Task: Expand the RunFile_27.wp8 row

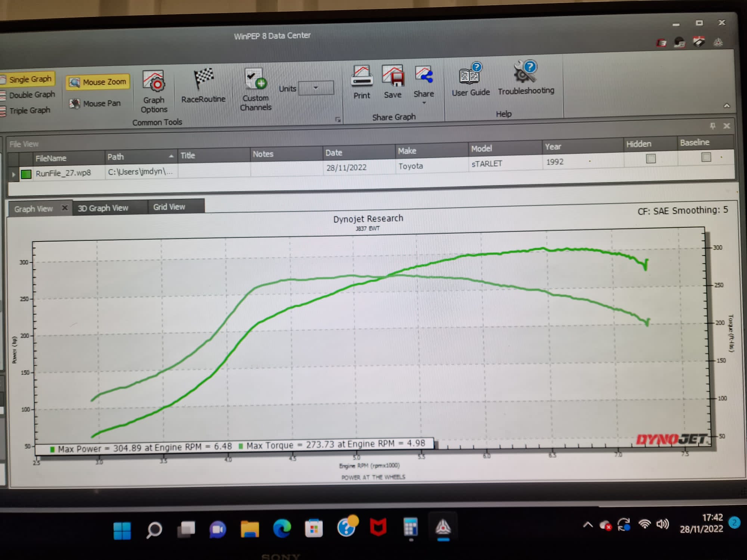Action: pyautogui.click(x=14, y=174)
